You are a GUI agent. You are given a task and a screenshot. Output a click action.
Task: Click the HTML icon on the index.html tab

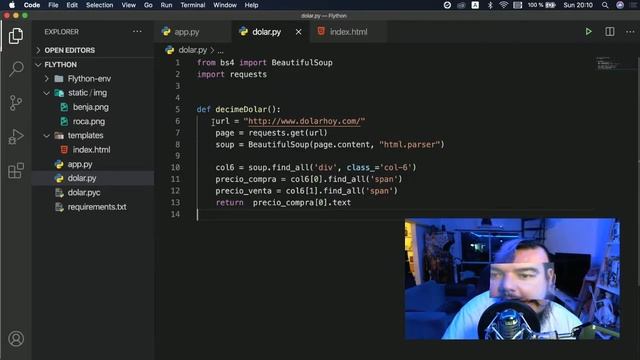tap(321, 31)
